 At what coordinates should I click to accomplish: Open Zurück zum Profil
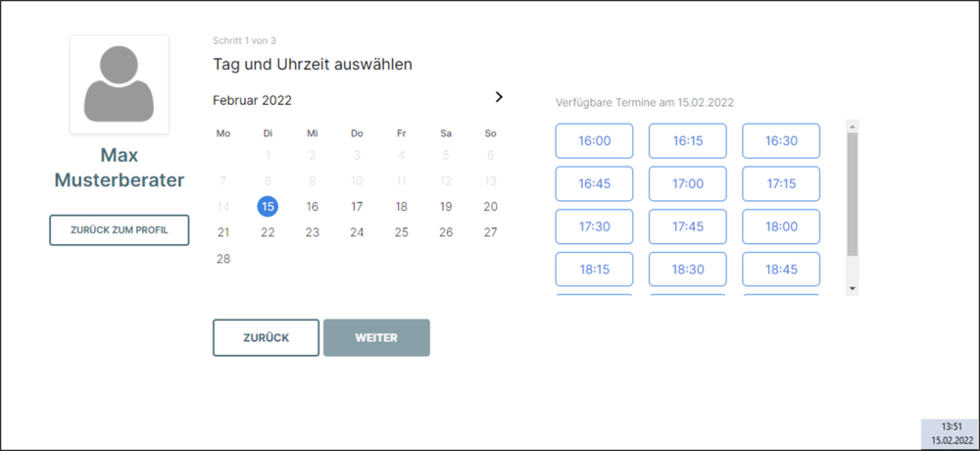pyautogui.click(x=120, y=230)
